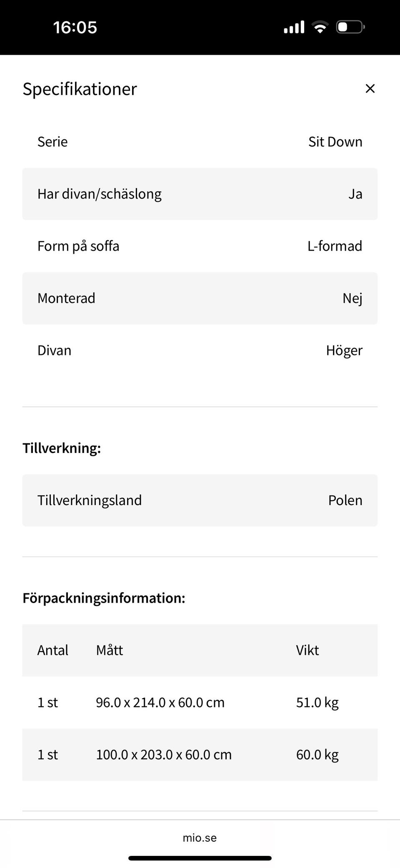Tap the mio.se address bar
Viewport: 400px width, 868px height.
[x=200, y=838]
